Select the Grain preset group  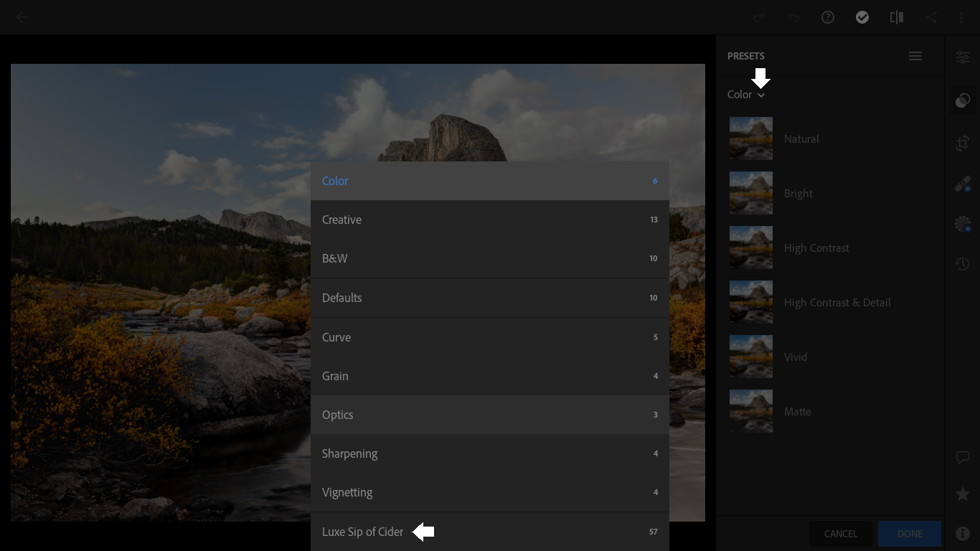pos(490,376)
